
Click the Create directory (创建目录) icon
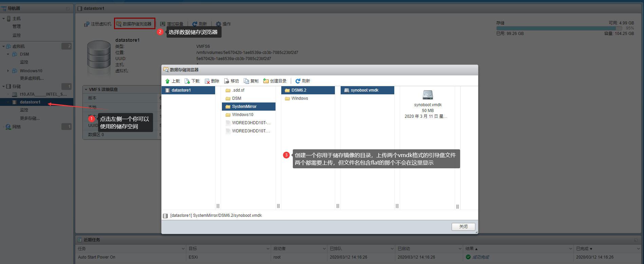pos(266,81)
